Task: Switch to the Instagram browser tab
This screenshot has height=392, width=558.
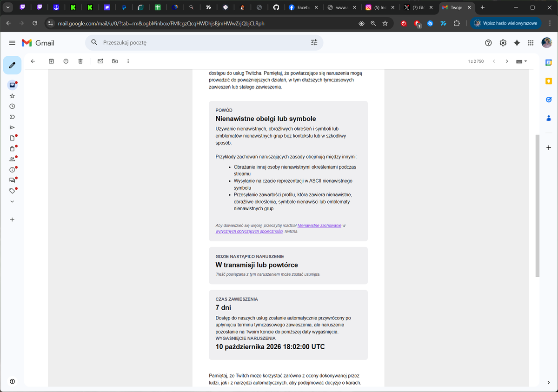Action: pos(380,7)
